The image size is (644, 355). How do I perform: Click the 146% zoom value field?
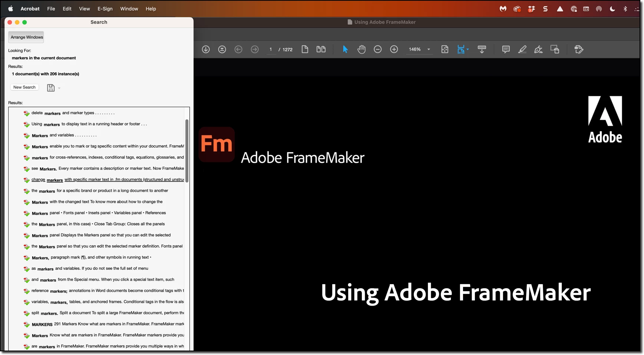pyautogui.click(x=415, y=49)
